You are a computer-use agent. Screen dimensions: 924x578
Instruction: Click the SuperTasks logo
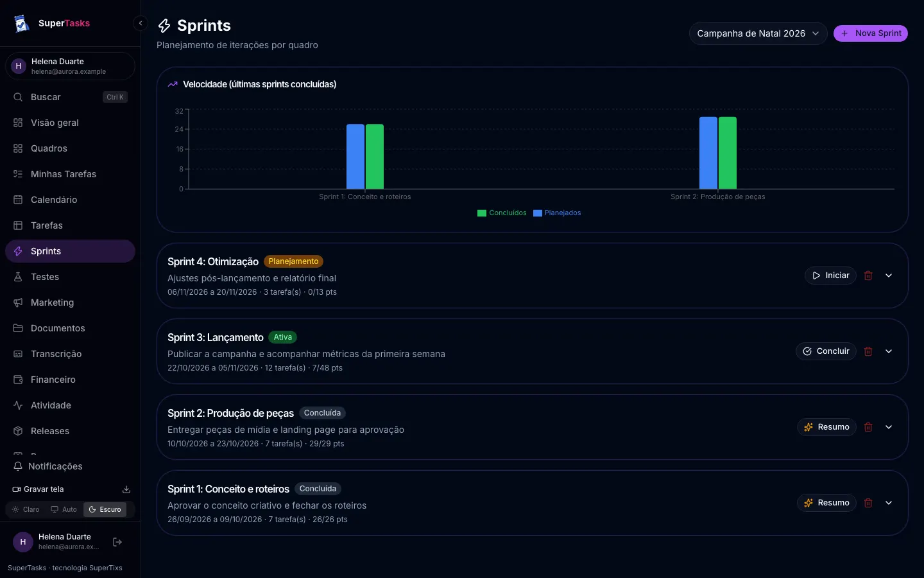pyautogui.click(x=22, y=23)
